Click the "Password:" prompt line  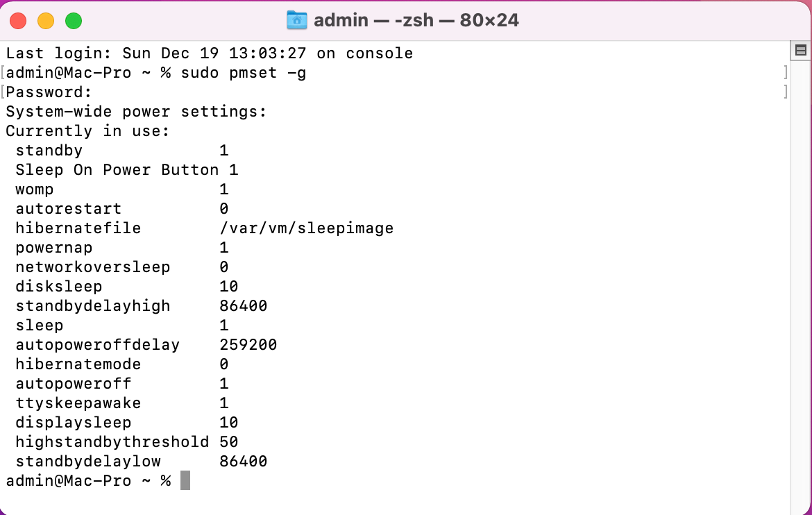(49, 92)
